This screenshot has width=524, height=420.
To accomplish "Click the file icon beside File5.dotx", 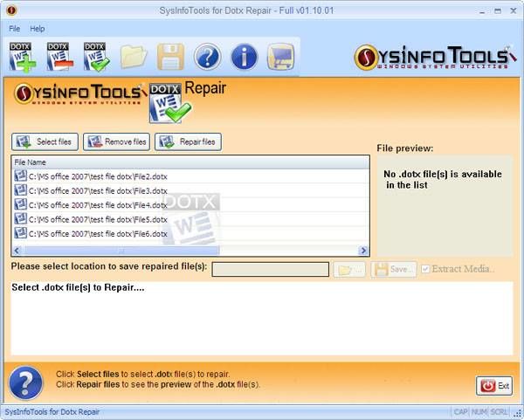I will [x=20, y=219].
